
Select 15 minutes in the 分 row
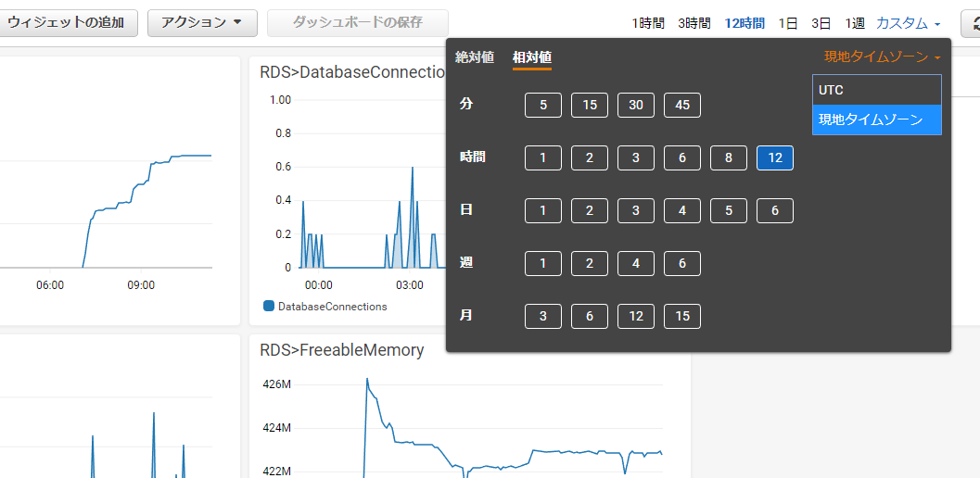coord(590,105)
